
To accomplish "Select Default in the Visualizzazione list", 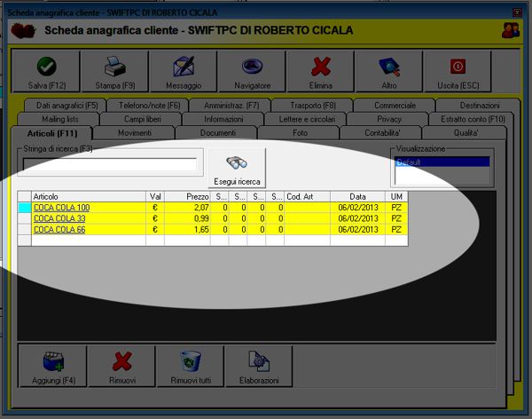I will (x=442, y=162).
